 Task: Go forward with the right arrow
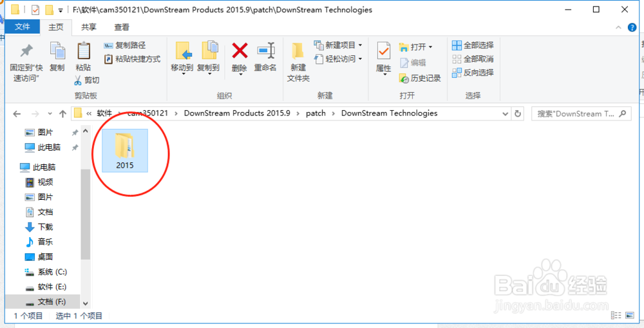pyautogui.click(x=35, y=114)
